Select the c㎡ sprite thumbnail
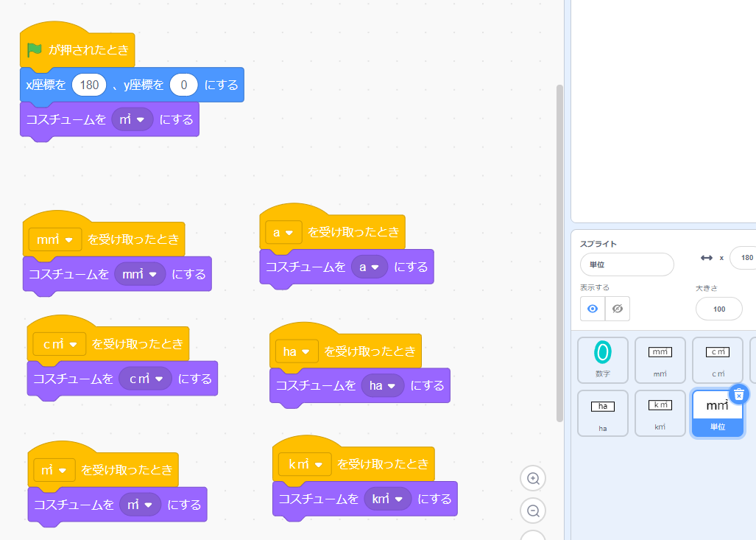This screenshot has width=756, height=540. click(x=718, y=360)
